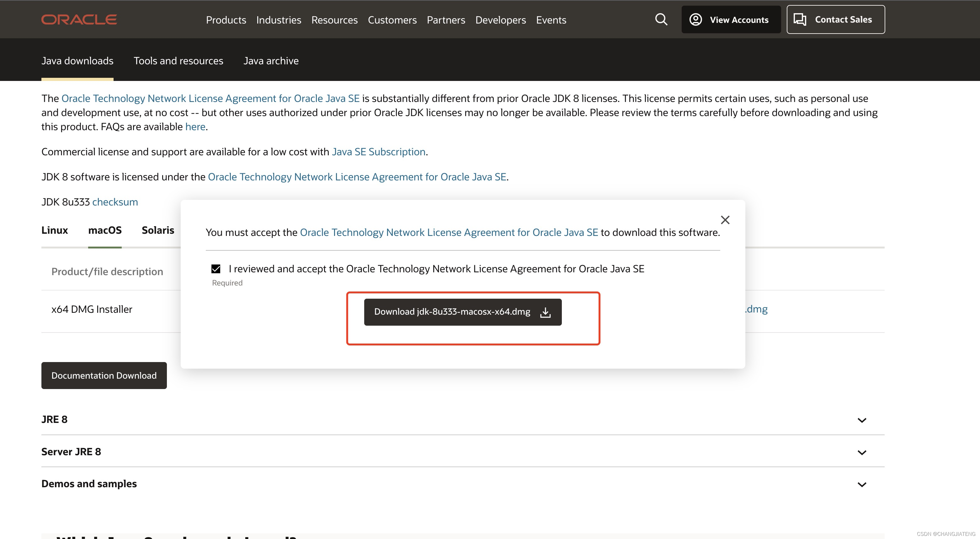Click the 'JRE 8' heading

coord(54,419)
